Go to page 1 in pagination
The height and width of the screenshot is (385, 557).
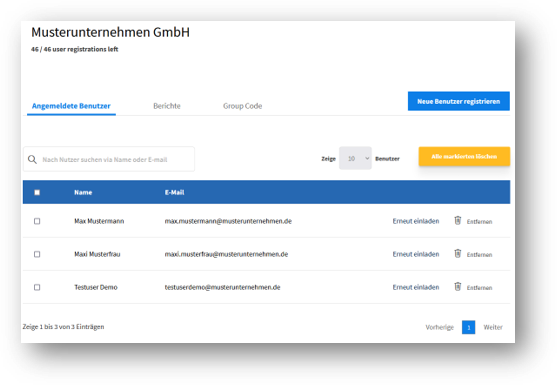[469, 327]
